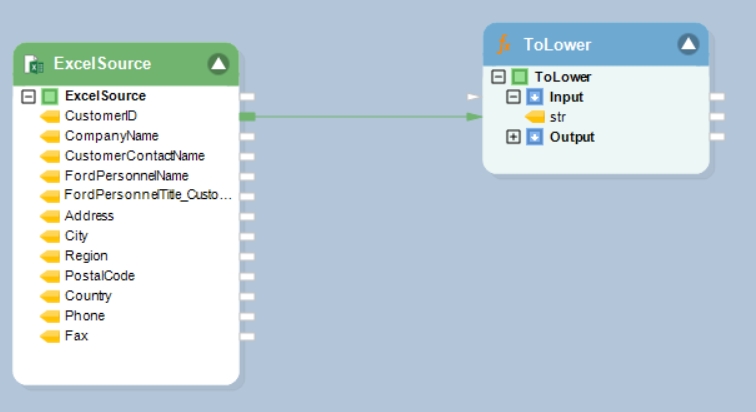756x412 pixels.
Task: Click the green layout icon beside ToLower root
Action: click(x=519, y=77)
